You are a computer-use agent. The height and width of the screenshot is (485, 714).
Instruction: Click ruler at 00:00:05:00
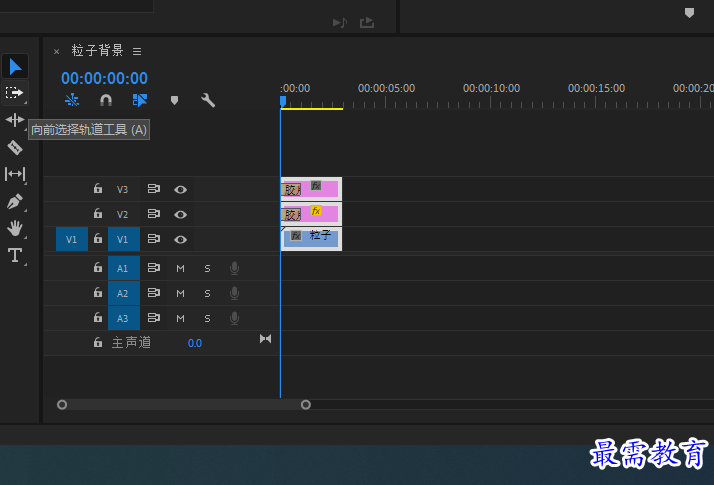(x=386, y=88)
